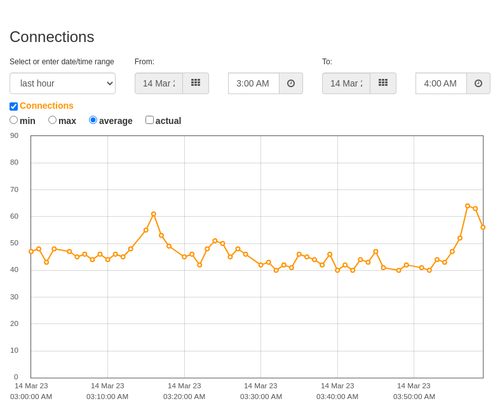Click the To date field '14 Mar'
This screenshot has width=500, height=403.
346,83
